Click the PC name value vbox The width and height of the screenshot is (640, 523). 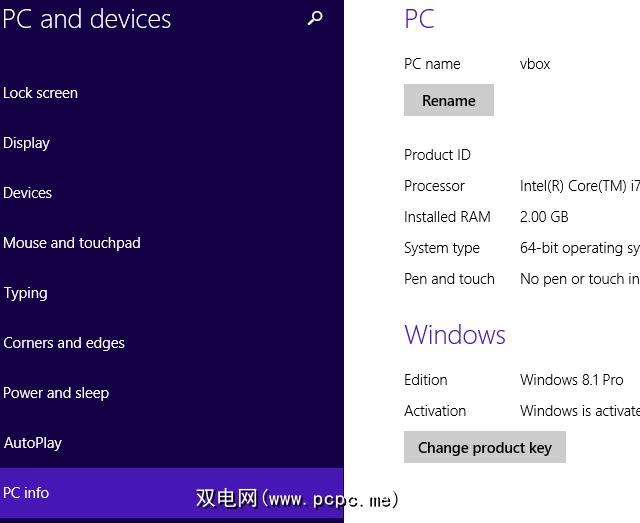[x=535, y=64]
